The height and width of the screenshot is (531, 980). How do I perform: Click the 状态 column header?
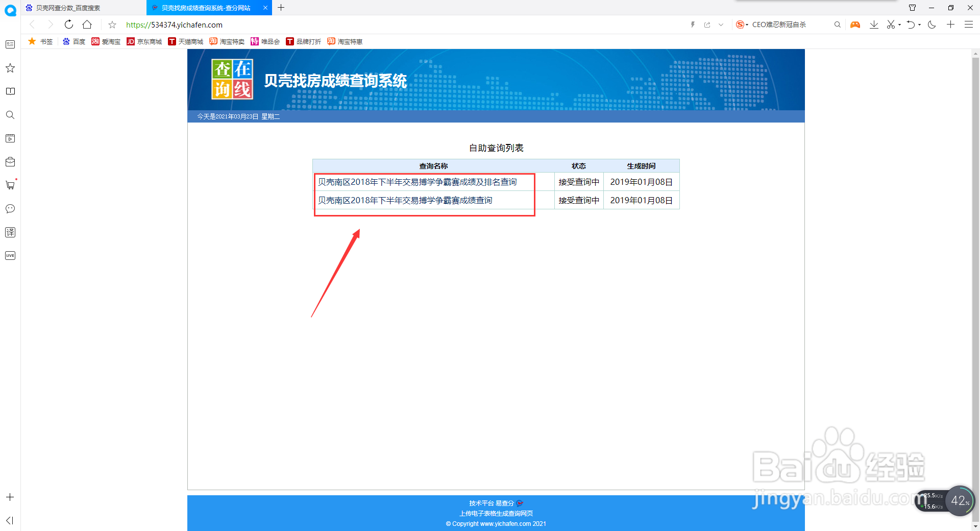pyautogui.click(x=579, y=166)
